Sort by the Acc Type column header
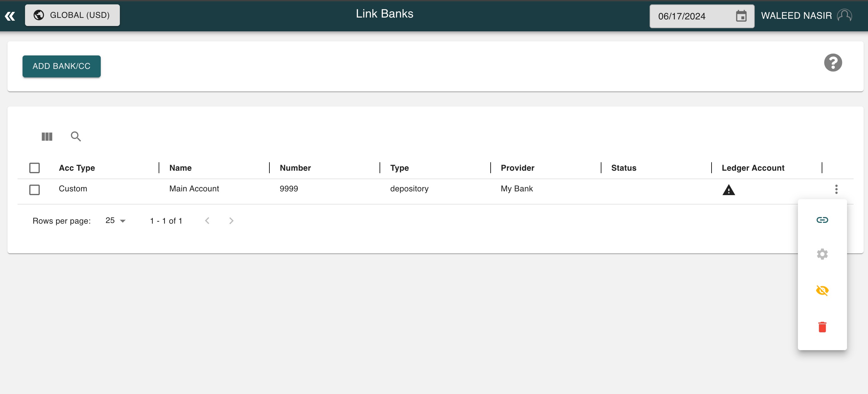 click(77, 168)
